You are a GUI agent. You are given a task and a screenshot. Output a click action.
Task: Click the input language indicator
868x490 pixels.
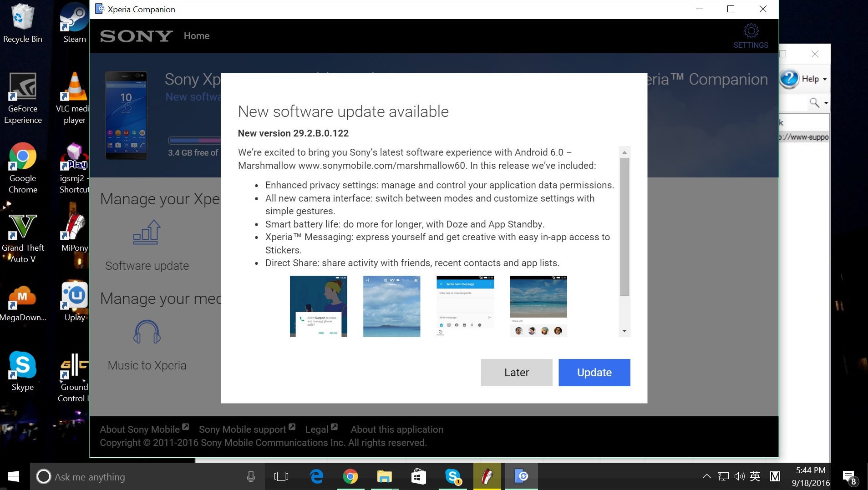[x=755, y=476]
